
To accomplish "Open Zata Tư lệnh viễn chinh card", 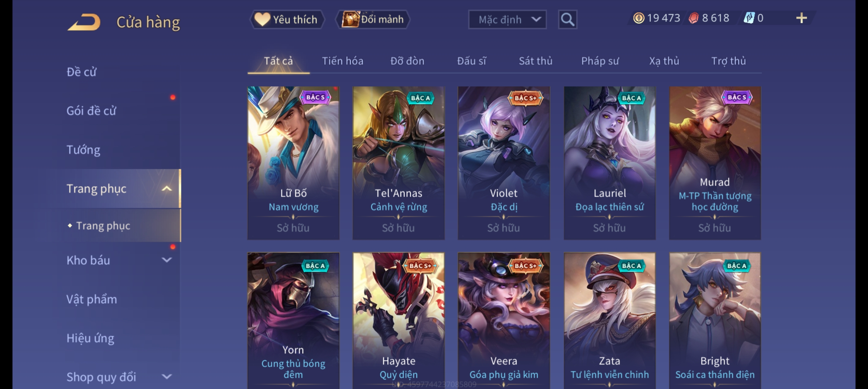I will (610, 321).
